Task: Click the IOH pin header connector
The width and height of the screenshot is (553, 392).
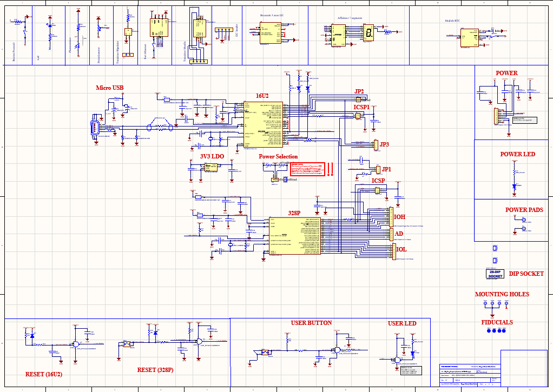Action: click(x=391, y=216)
